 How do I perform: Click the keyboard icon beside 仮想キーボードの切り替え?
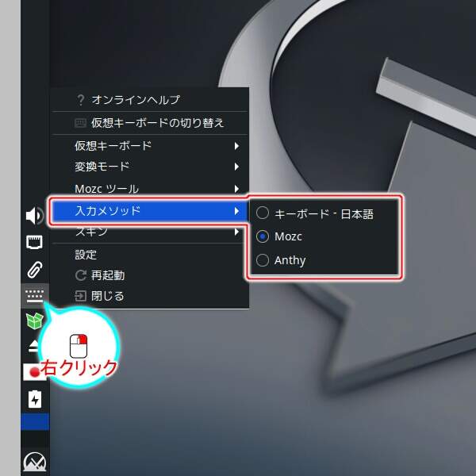tap(80, 123)
